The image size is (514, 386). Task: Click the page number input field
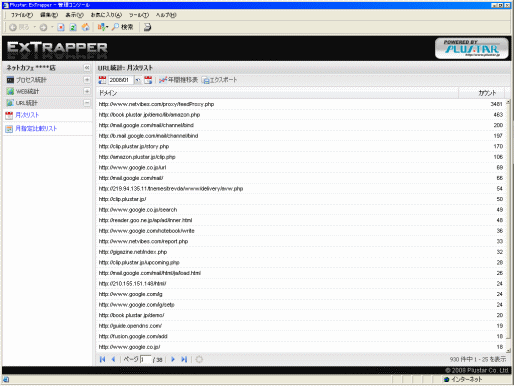(145, 359)
